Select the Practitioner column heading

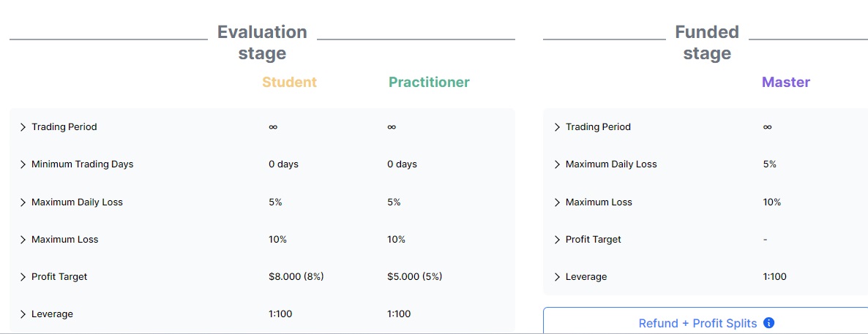pos(428,83)
